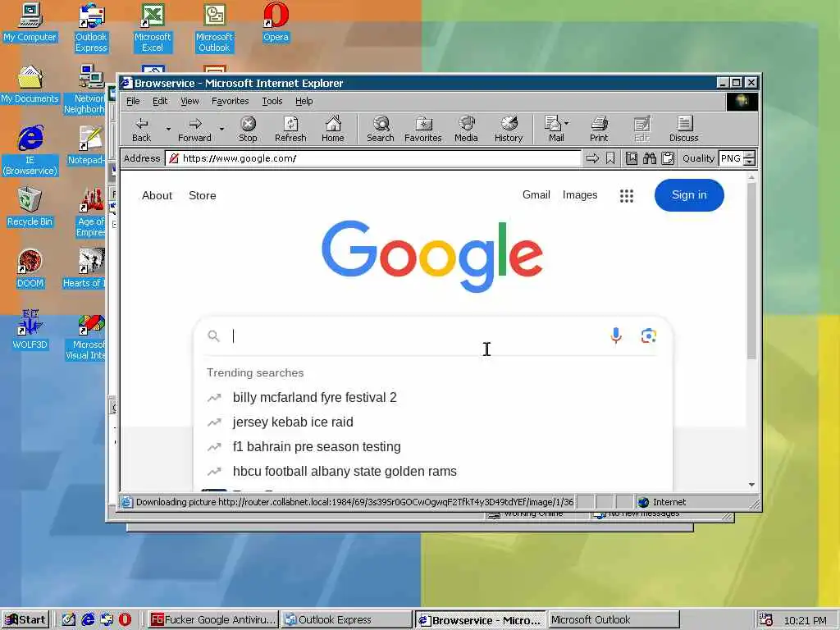Viewport: 840px width, 630px height.
Task: Open the Search toolbar pane
Action: pyautogui.click(x=381, y=130)
